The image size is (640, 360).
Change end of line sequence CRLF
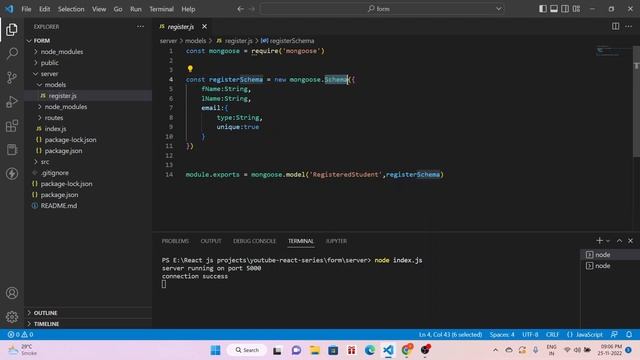[552, 334]
